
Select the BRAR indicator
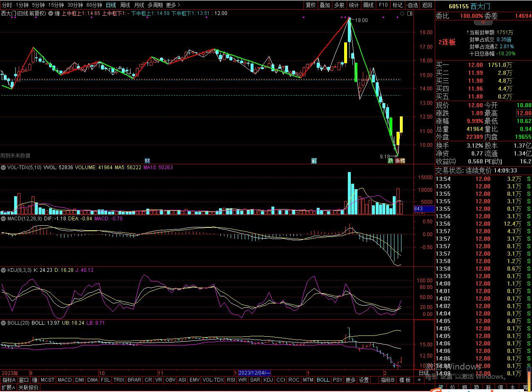[134, 380]
